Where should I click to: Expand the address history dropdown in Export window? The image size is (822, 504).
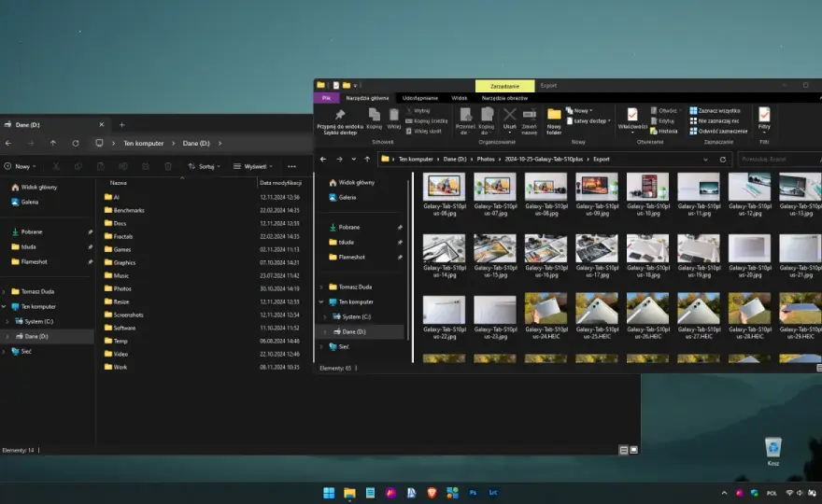[705, 160]
